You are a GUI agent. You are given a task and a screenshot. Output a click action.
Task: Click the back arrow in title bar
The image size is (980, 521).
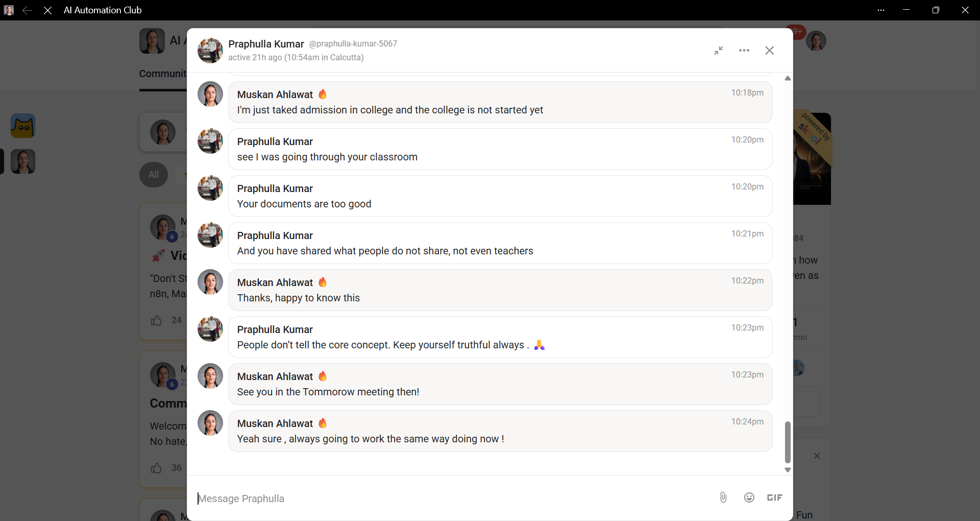coord(28,10)
